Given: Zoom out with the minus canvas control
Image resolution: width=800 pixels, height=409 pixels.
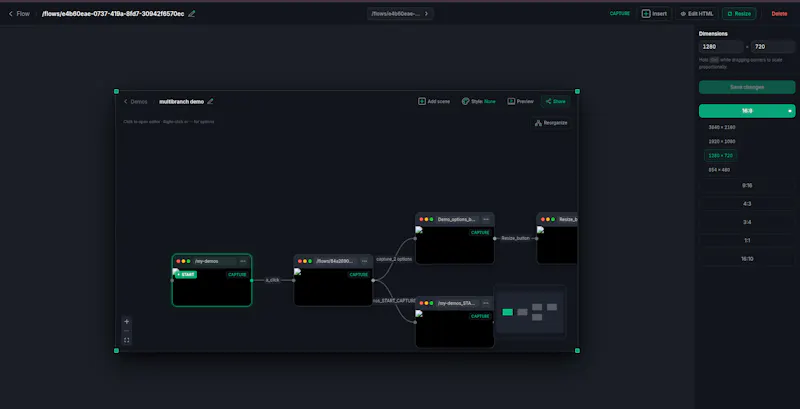Looking at the screenshot, I should pos(127,331).
